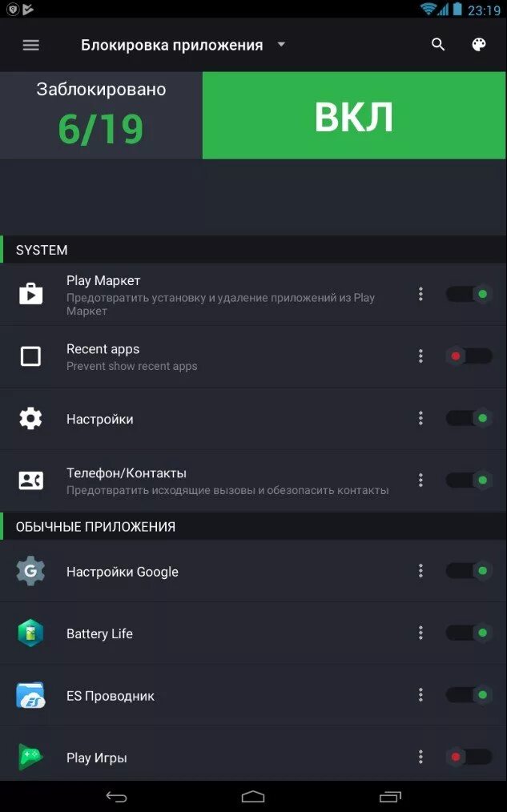507x812 pixels.
Task: Tap the Play Маркет app icon
Action: pyautogui.click(x=30, y=294)
